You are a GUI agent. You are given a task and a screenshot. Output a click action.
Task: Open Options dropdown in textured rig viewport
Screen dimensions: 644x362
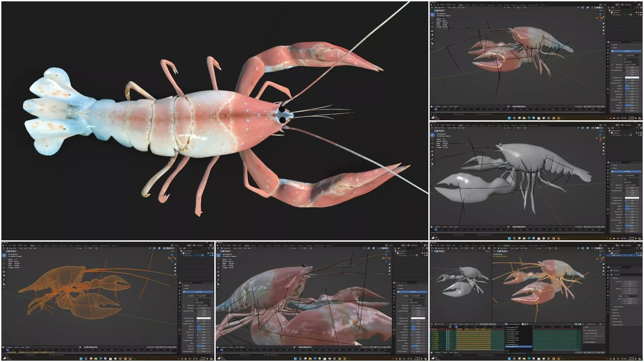tap(602, 11)
